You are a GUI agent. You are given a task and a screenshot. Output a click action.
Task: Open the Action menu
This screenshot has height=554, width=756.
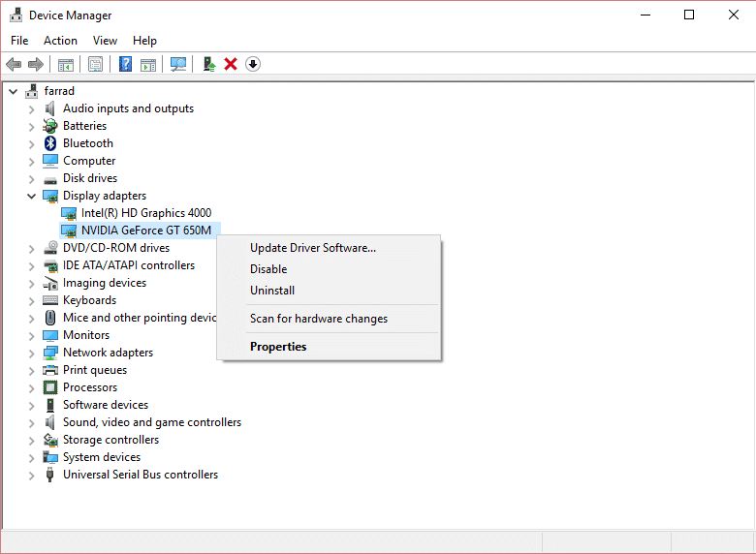pyautogui.click(x=60, y=41)
